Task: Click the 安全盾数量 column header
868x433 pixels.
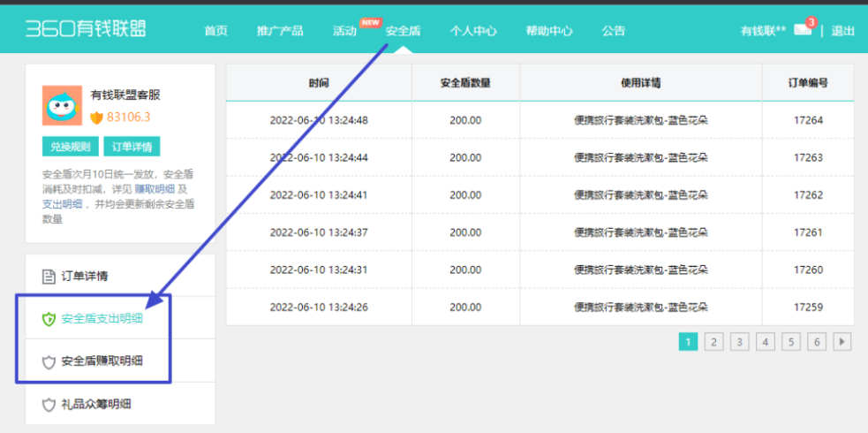Action: (465, 83)
